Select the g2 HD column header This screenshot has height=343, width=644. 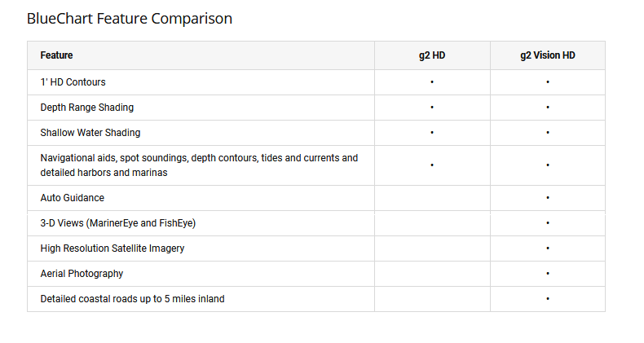[x=432, y=55]
